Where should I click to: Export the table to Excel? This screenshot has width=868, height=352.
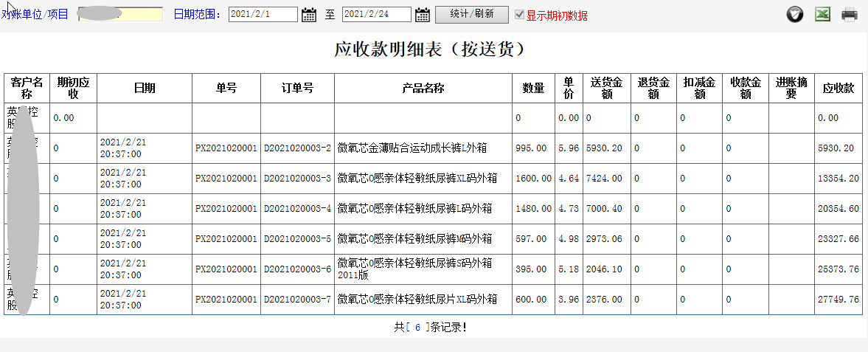[822, 15]
